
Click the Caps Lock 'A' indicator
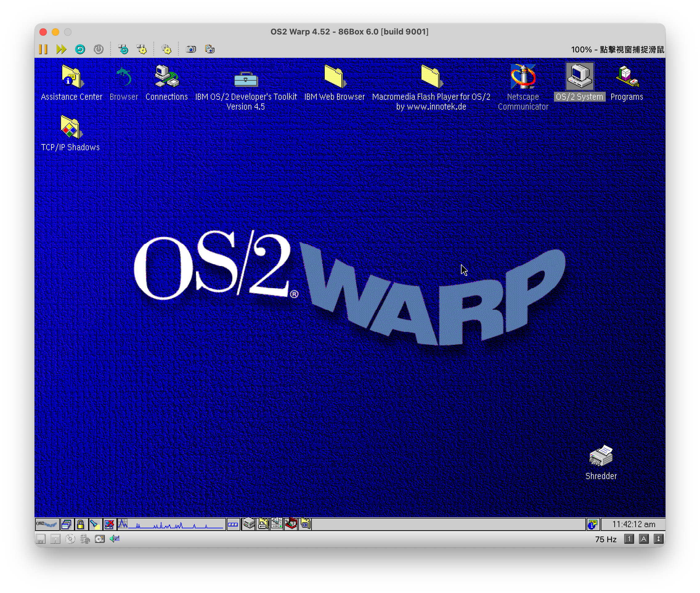tap(644, 539)
